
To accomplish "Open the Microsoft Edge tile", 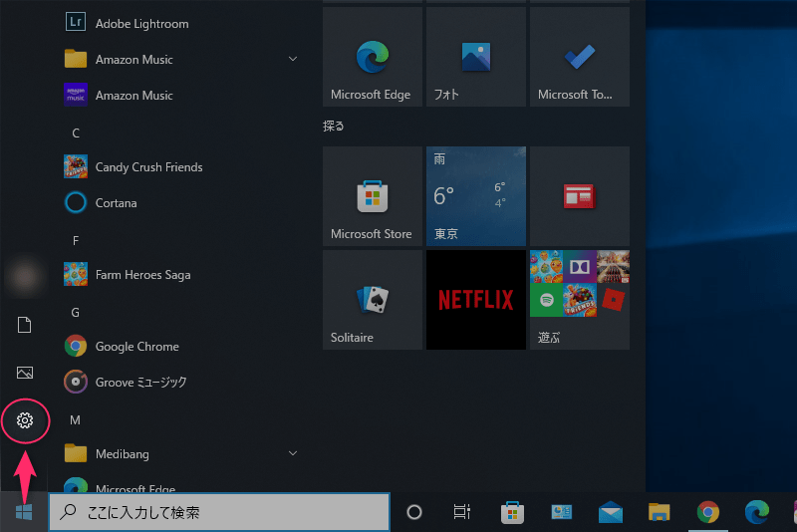I will [x=373, y=57].
